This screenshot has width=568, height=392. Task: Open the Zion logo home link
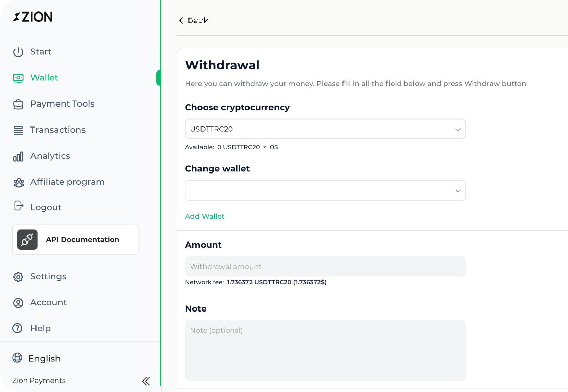click(33, 17)
